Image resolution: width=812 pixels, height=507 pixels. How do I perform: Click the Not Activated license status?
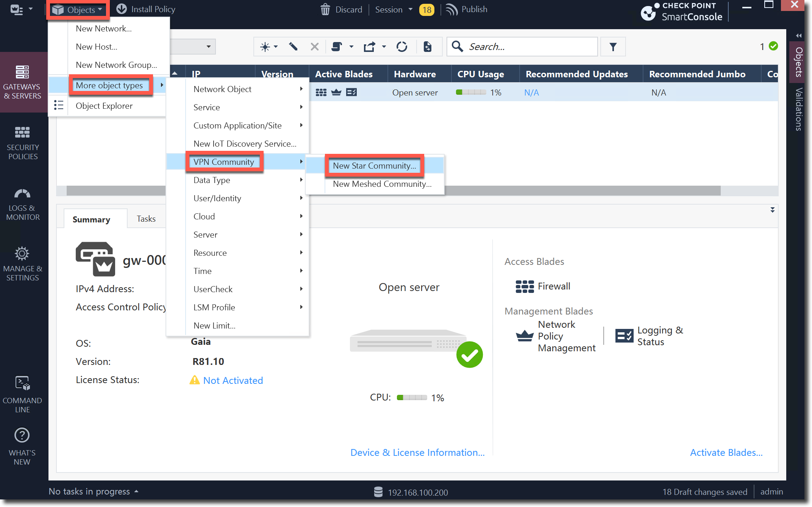[233, 380]
